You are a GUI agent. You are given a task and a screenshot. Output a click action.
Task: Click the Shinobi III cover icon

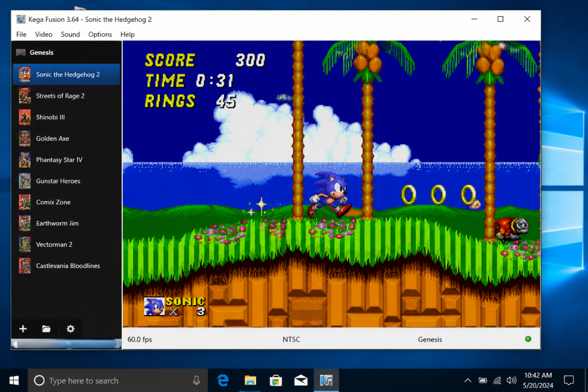point(25,117)
